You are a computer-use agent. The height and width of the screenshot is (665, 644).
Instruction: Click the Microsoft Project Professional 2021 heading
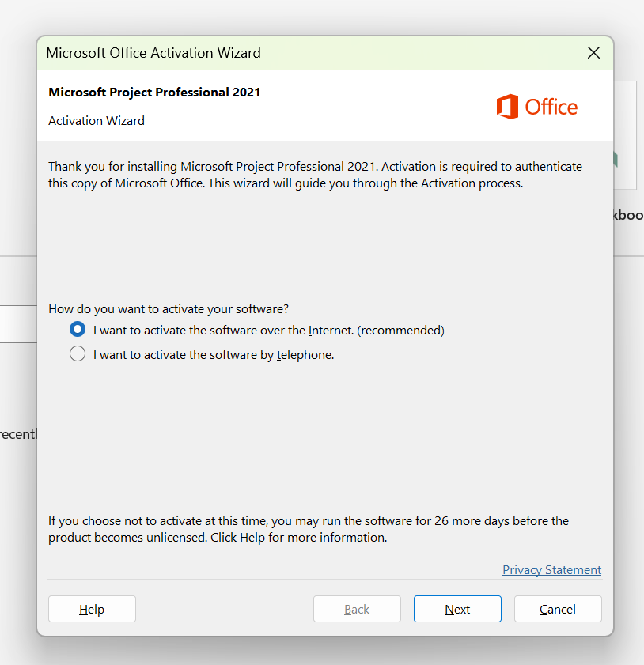[x=154, y=92]
